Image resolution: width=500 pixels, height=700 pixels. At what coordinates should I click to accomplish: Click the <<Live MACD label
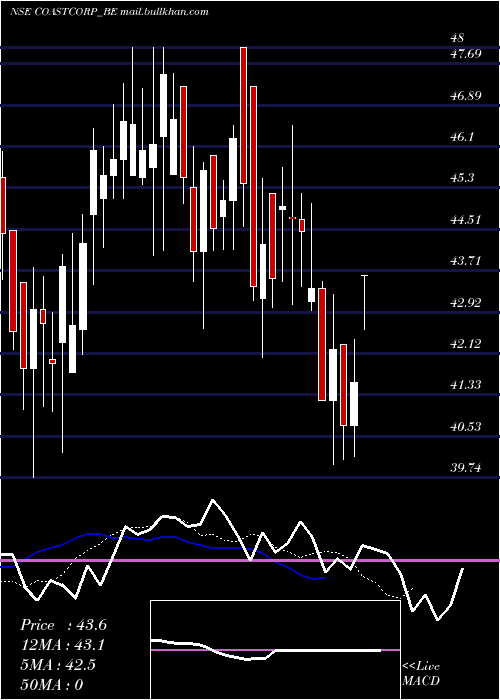tap(421, 673)
